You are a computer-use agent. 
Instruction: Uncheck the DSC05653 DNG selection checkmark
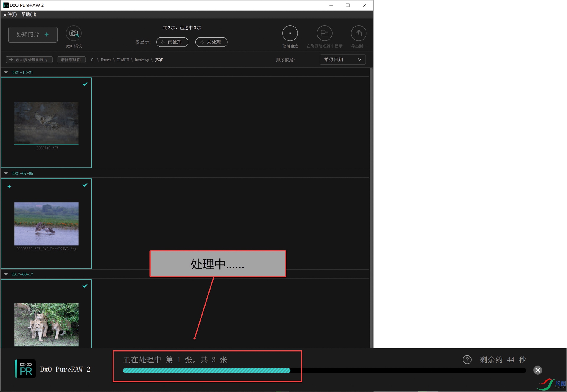[x=85, y=185]
